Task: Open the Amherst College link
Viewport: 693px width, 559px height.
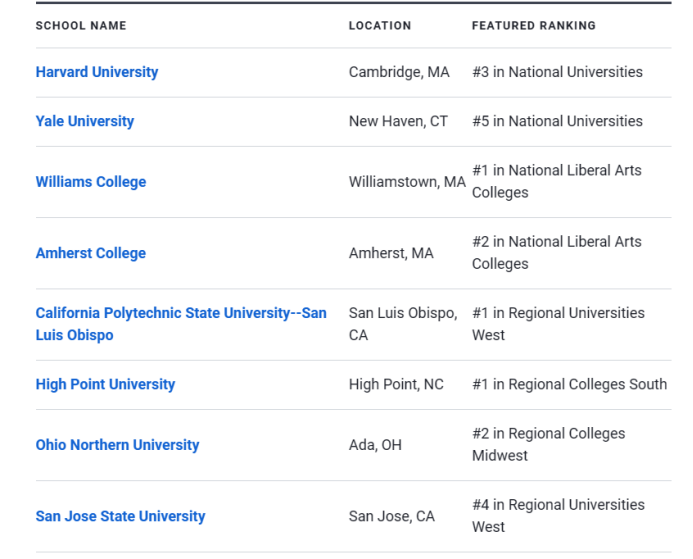Action: pyautogui.click(x=91, y=253)
